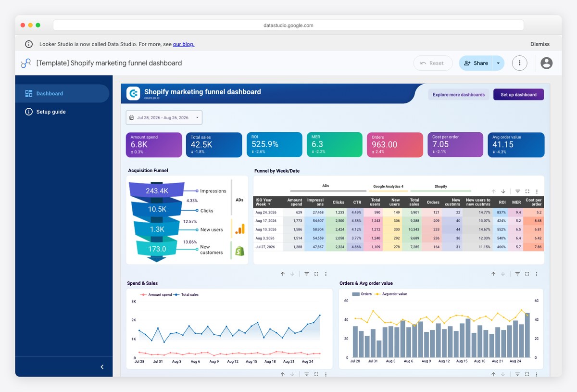Click the 837% ROI cell
This screenshot has height=392, width=577.
502,212
